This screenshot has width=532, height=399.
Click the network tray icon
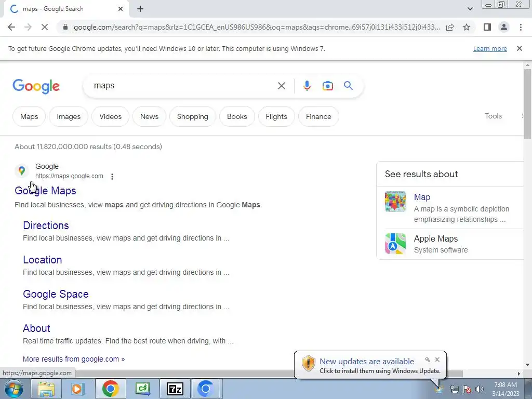[x=454, y=389]
